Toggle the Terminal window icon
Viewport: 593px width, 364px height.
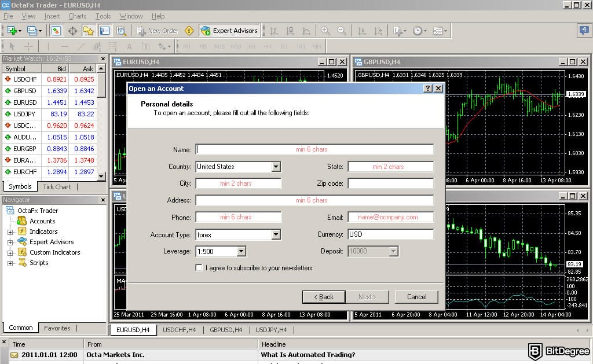(105, 31)
